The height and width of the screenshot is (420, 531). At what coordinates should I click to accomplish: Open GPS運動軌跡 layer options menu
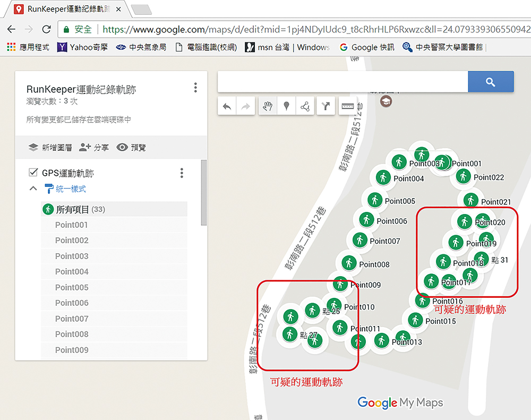click(x=182, y=173)
